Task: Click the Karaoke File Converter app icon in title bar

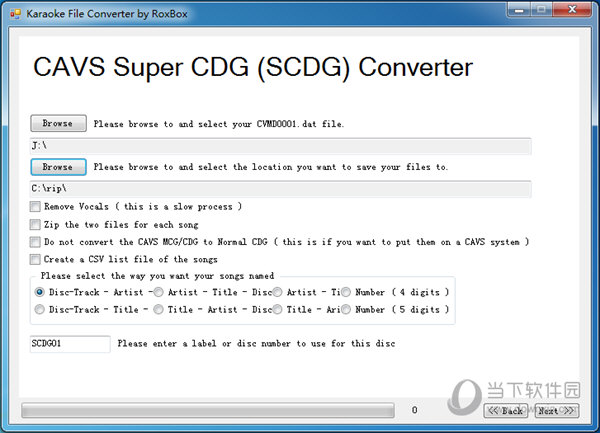Action: pos(15,14)
